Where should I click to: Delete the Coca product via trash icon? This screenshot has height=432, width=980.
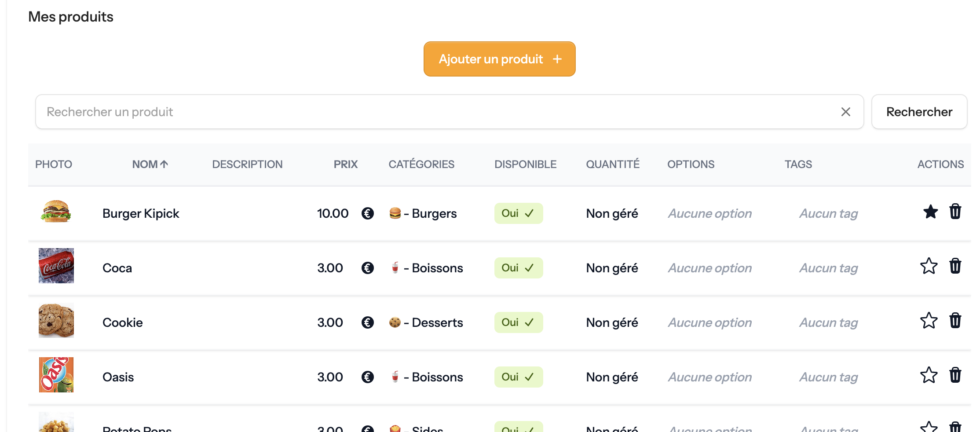955,267
